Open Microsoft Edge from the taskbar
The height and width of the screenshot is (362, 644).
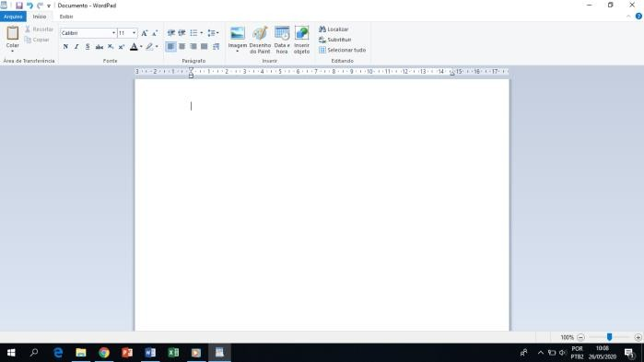tap(58, 353)
